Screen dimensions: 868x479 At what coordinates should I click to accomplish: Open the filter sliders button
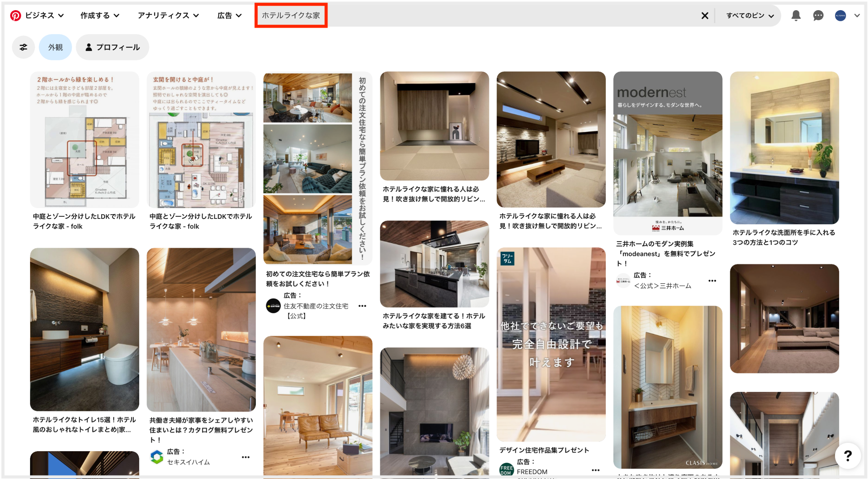coord(24,47)
